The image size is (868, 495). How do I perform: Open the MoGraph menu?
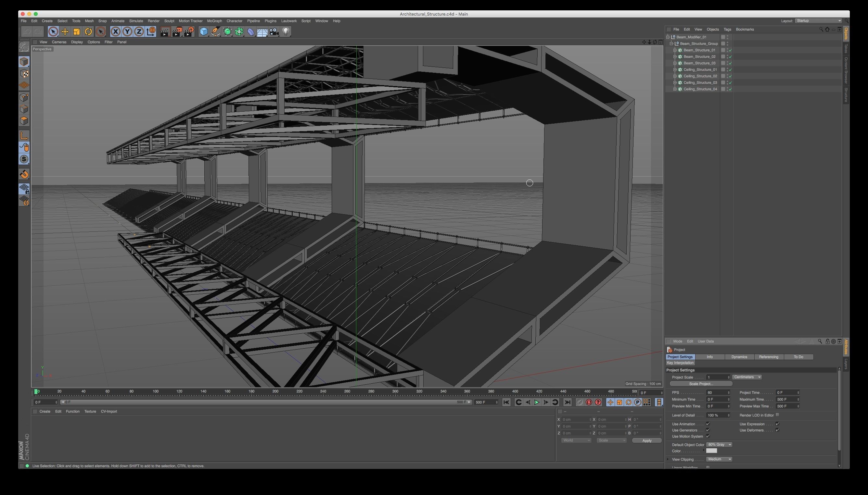point(214,21)
